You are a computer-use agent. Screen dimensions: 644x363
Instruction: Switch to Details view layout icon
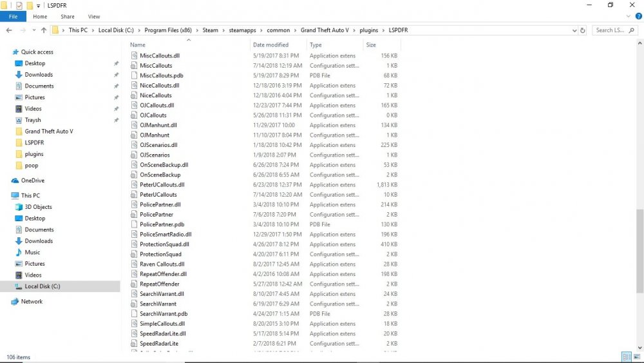pos(627,357)
